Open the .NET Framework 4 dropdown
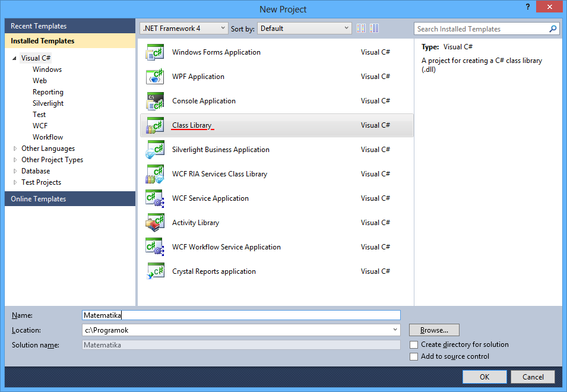The image size is (567, 392). (x=183, y=28)
